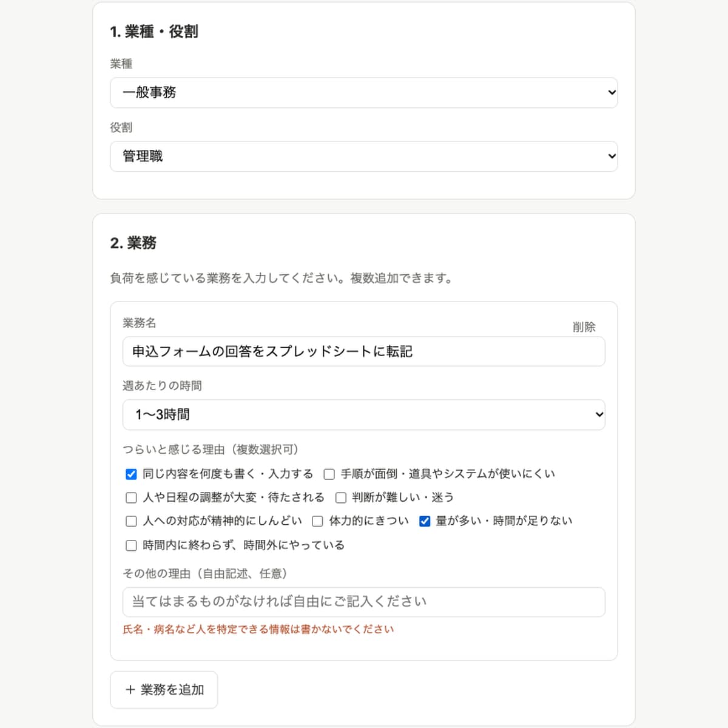The width and height of the screenshot is (728, 728).
Task: Click the 業務名 text input field
Action: tap(364, 352)
